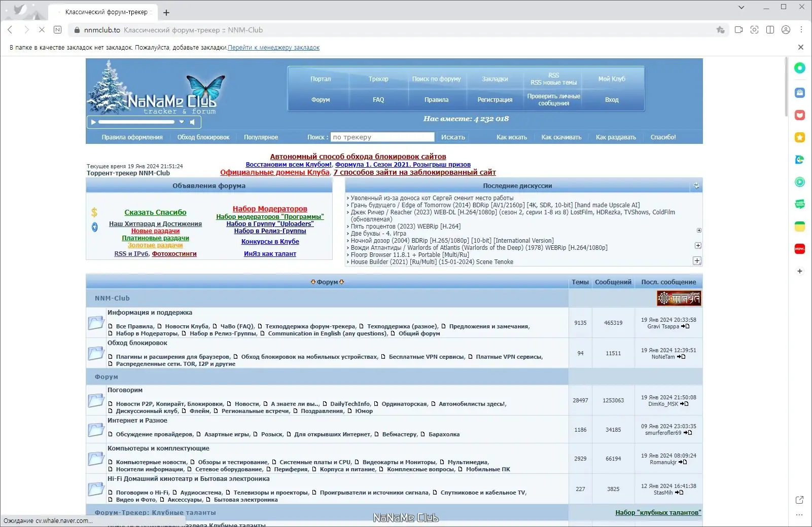
Task: Open the Трекер menu item
Action: tap(378, 79)
